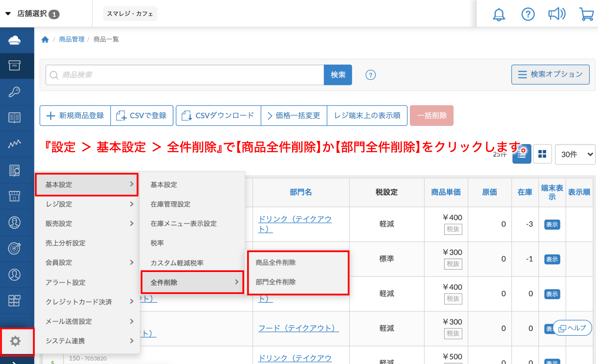Click the notification bell icon

pos(499,14)
